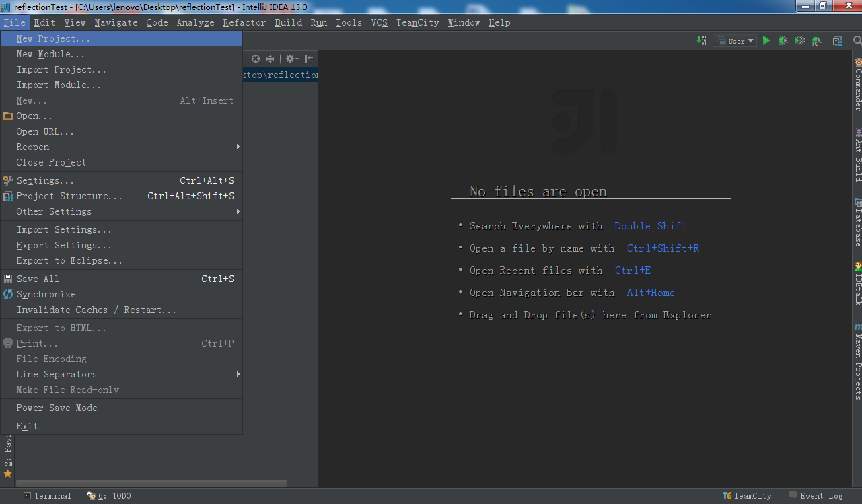
Task: Run the User configuration with green play
Action: point(766,40)
